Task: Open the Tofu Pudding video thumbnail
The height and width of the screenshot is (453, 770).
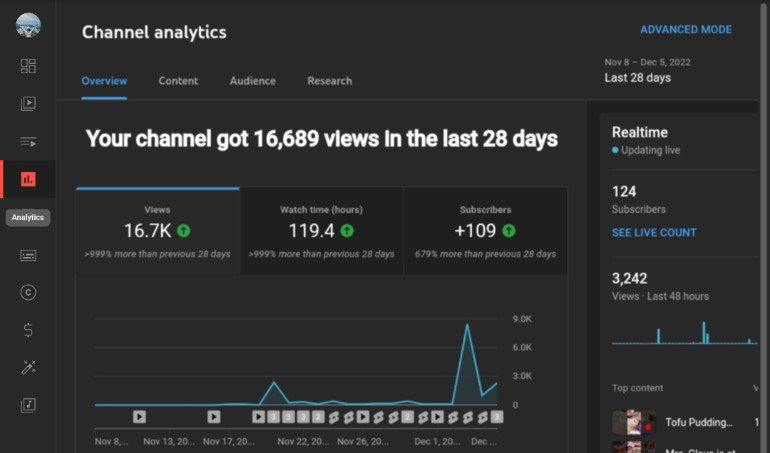Action: [x=634, y=422]
